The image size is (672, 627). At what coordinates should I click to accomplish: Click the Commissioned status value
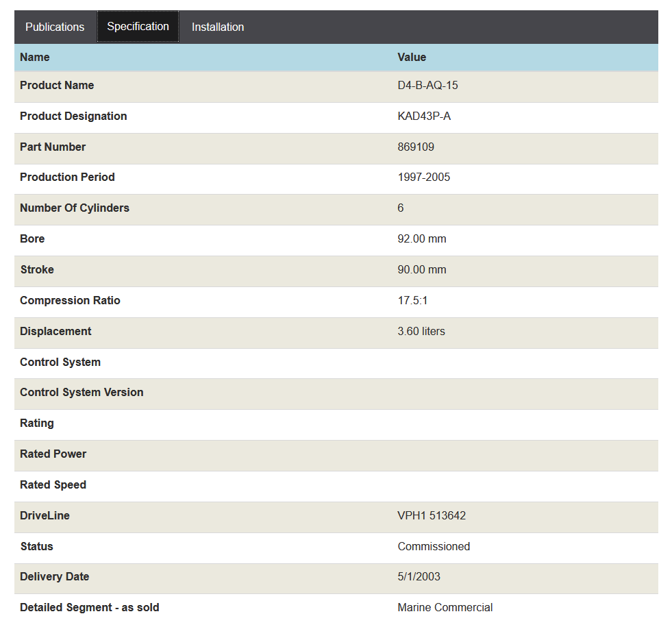click(x=434, y=547)
